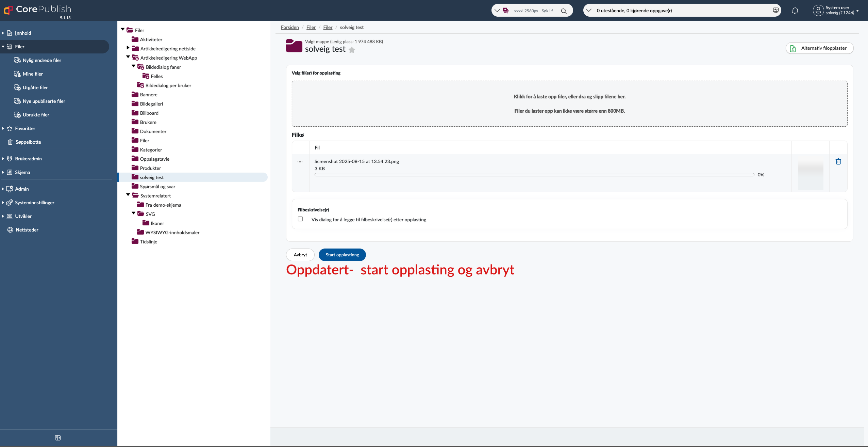Click the Mine filer icon
The image size is (868, 447).
[x=17, y=74]
